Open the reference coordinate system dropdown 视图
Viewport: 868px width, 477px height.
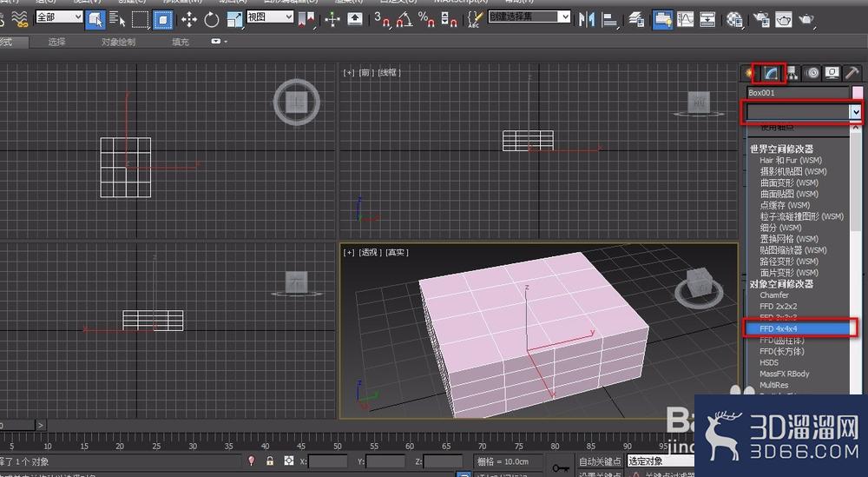[270, 17]
